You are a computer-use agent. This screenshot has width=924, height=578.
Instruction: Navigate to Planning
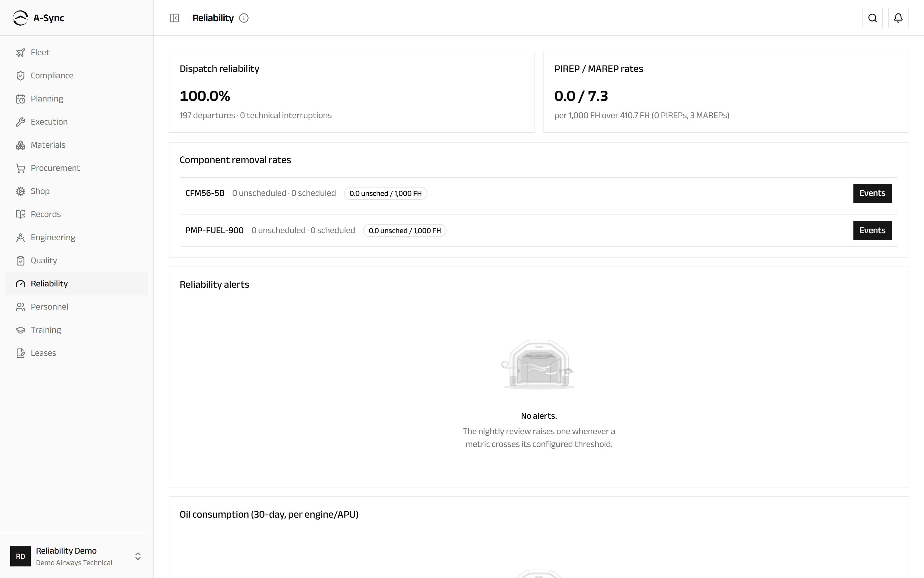pos(77,99)
